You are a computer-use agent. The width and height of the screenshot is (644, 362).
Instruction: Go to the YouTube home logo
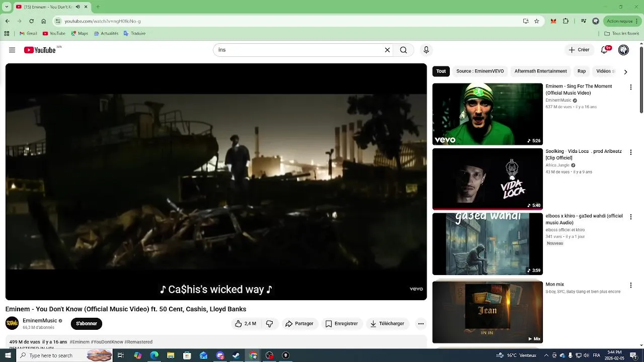pos(40,50)
